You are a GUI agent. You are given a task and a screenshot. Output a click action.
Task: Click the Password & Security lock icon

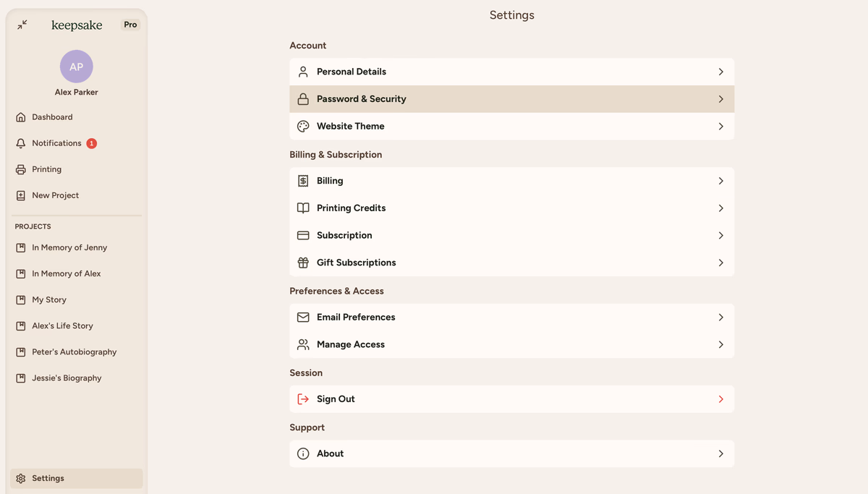[x=303, y=99]
